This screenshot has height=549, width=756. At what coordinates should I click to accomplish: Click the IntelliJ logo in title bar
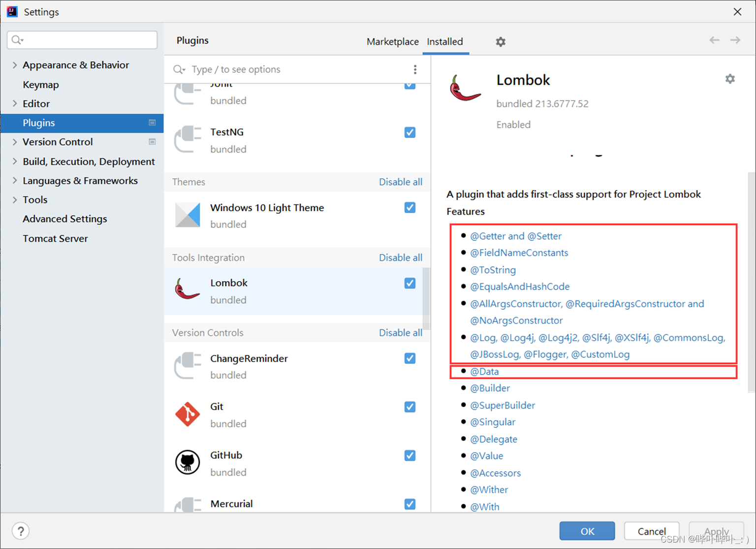[12, 11]
